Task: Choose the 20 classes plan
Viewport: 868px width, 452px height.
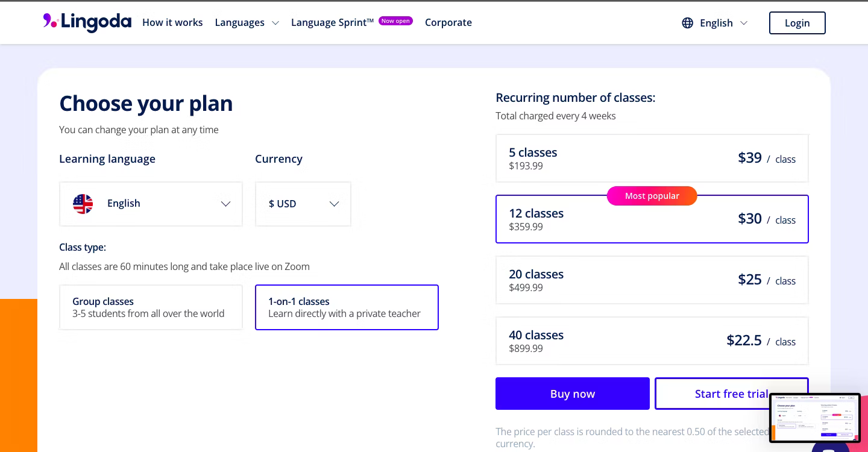Action: pos(652,280)
